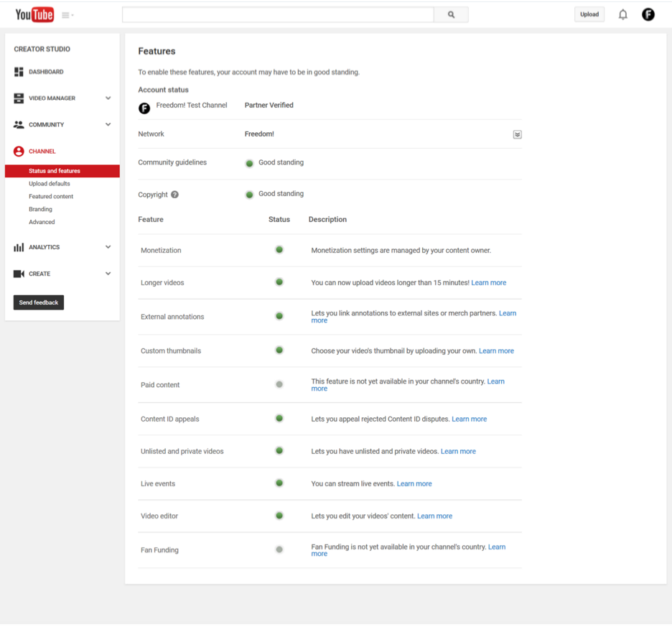Open the Video Manager section
The height and width of the screenshot is (627, 672).
click(x=52, y=98)
